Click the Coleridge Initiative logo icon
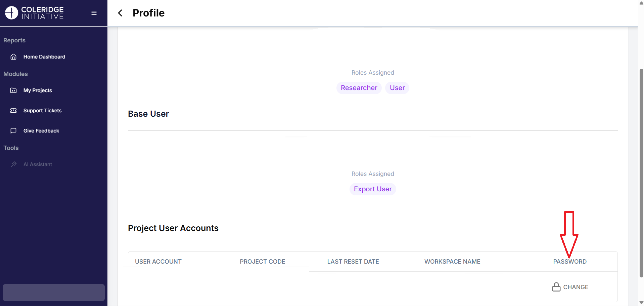Image resolution: width=644 pixels, height=306 pixels. [11, 13]
